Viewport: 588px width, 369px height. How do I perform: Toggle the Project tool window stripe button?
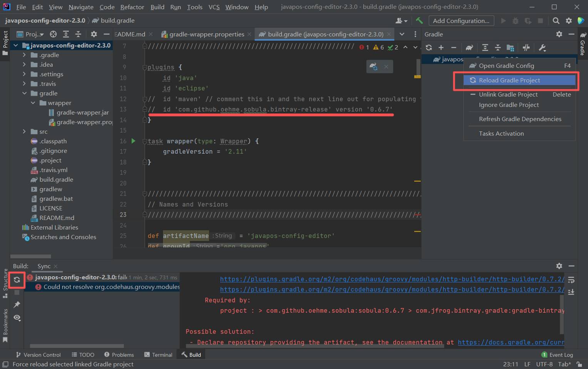(5, 43)
